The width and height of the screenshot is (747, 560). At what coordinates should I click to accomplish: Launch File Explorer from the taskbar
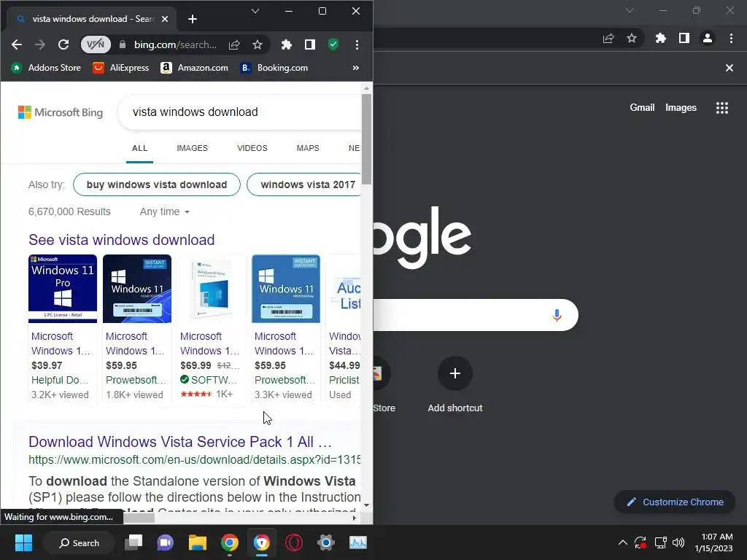(197, 542)
